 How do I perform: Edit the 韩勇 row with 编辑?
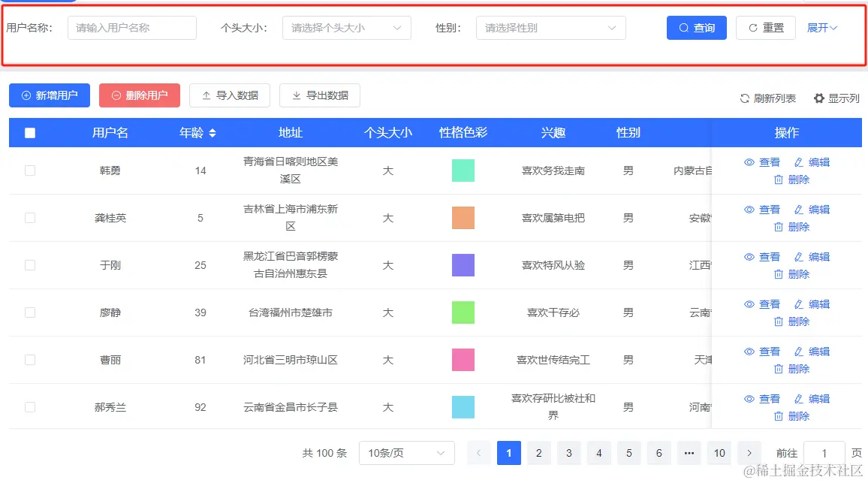pyautogui.click(x=812, y=162)
